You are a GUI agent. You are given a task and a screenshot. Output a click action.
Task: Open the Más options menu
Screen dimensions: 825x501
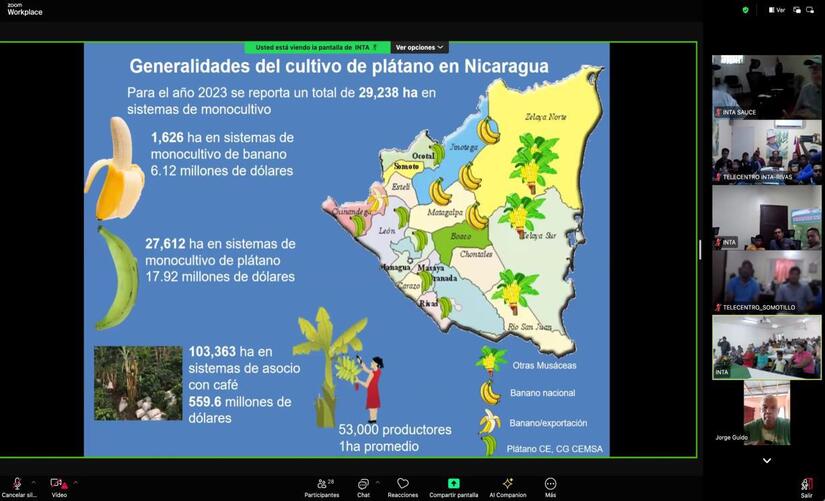click(x=550, y=485)
